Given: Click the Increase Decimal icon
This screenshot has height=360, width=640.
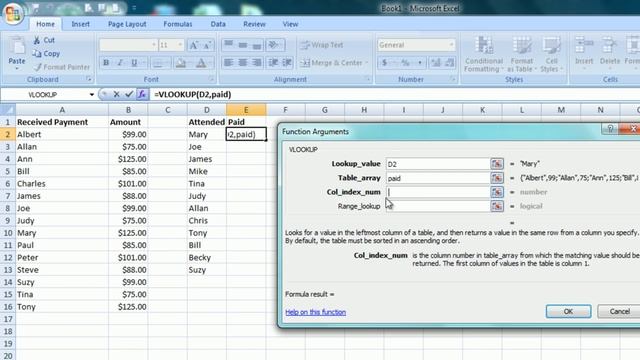Looking at the screenshot, I should 436,62.
